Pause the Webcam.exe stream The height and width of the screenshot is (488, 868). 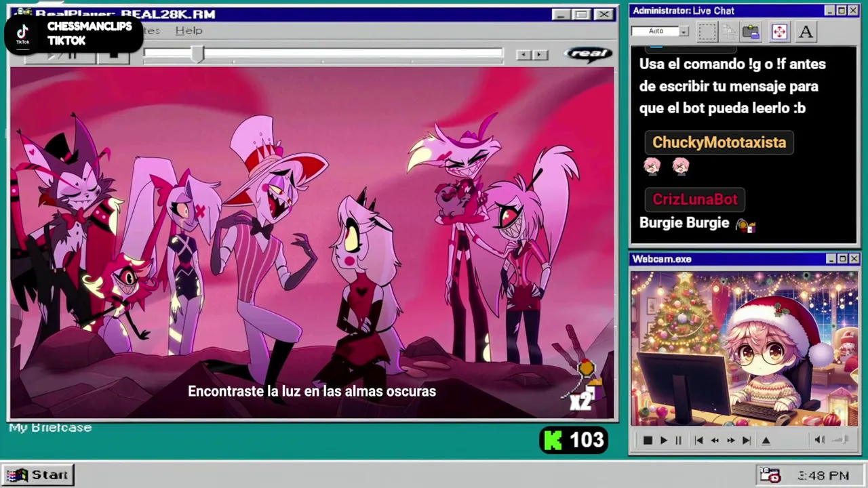(x=678, y=440)
